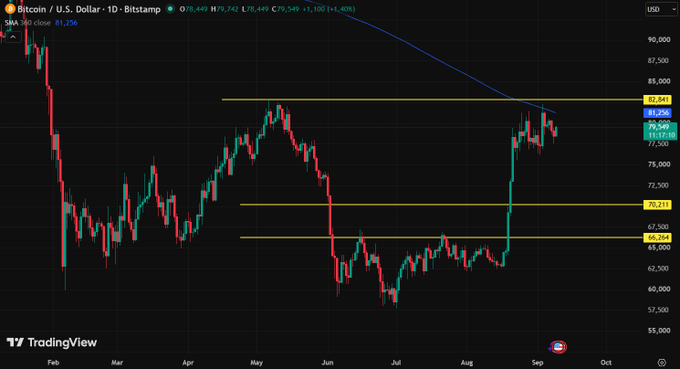Click the Jul label on time axis
Viewport: 680px width, 369px height.
click(x=396, y=362)
